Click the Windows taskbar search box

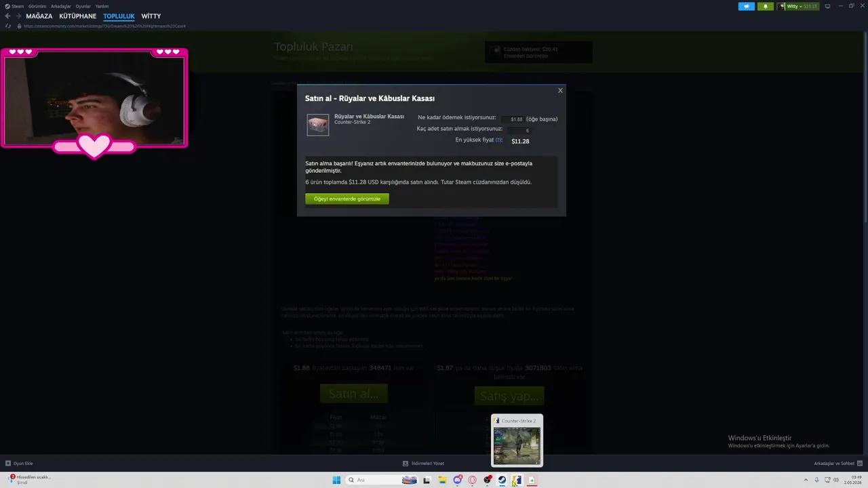382,480
